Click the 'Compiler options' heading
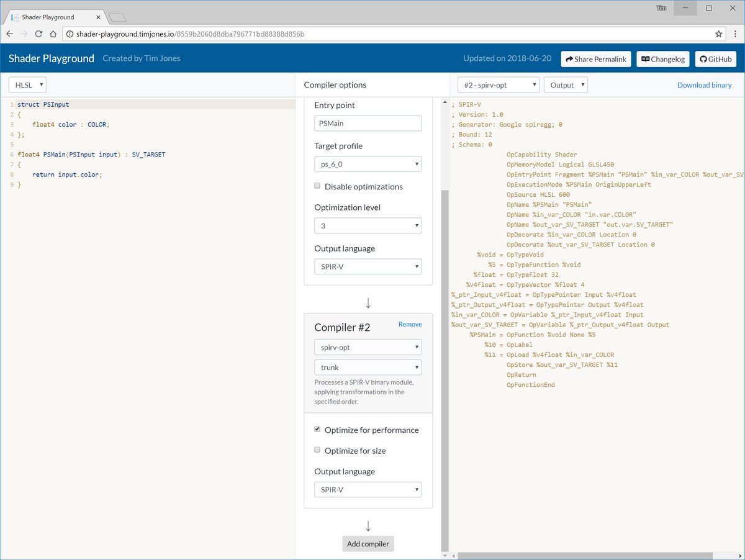The width and height of the screenshot is (745, 560). (335, 85)
